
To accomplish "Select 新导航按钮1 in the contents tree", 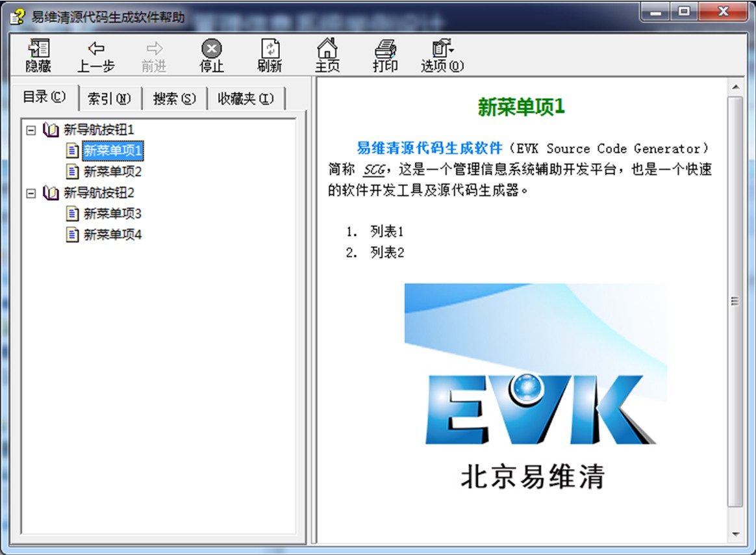I will point(99,129).
